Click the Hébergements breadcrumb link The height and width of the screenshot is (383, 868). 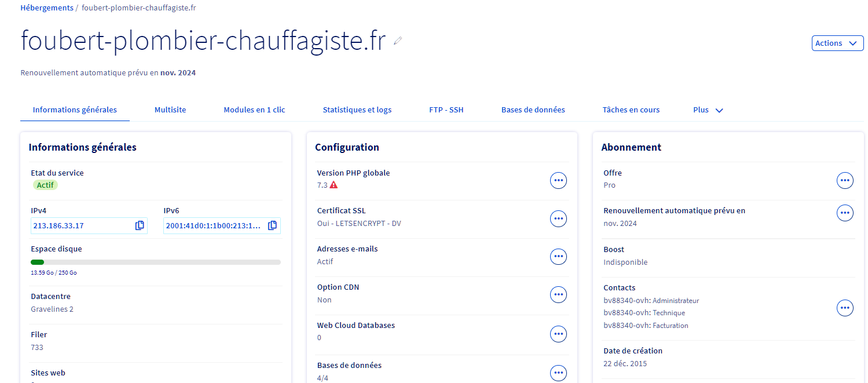click(47, 8)
